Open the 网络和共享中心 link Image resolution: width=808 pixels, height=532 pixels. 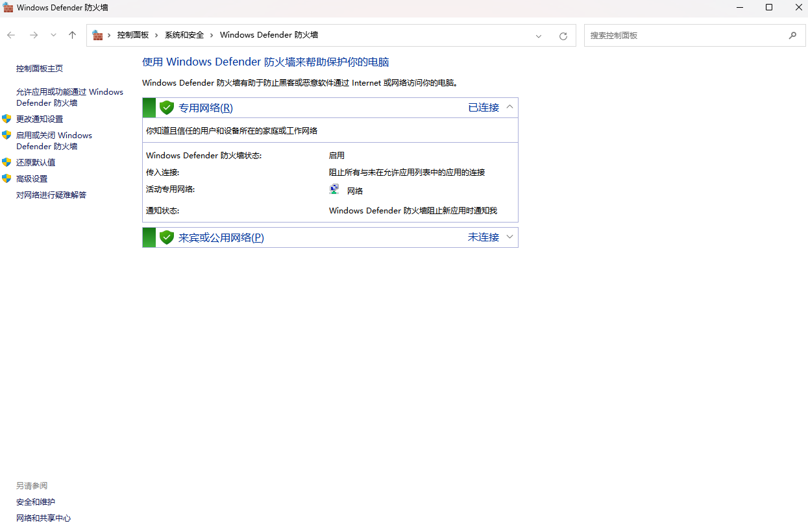43,518
